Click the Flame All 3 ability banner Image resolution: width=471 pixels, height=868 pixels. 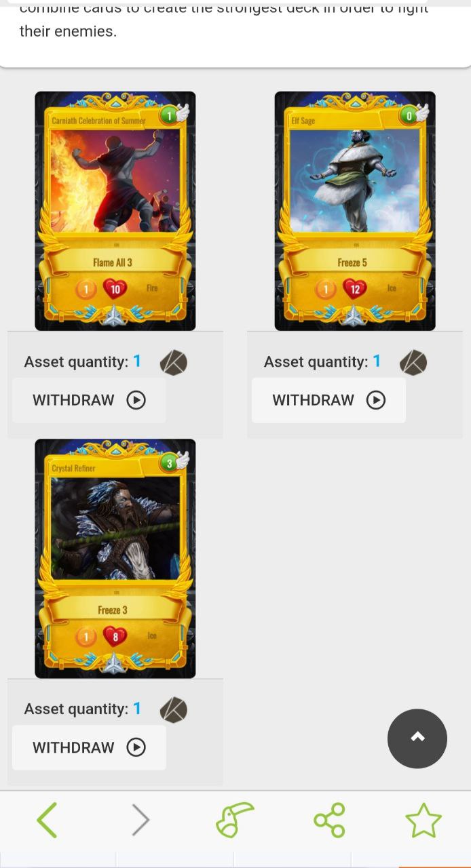coord(113,262)
